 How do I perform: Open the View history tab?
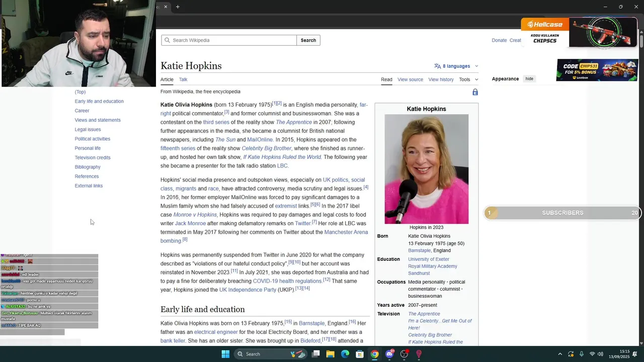(441, 79)
